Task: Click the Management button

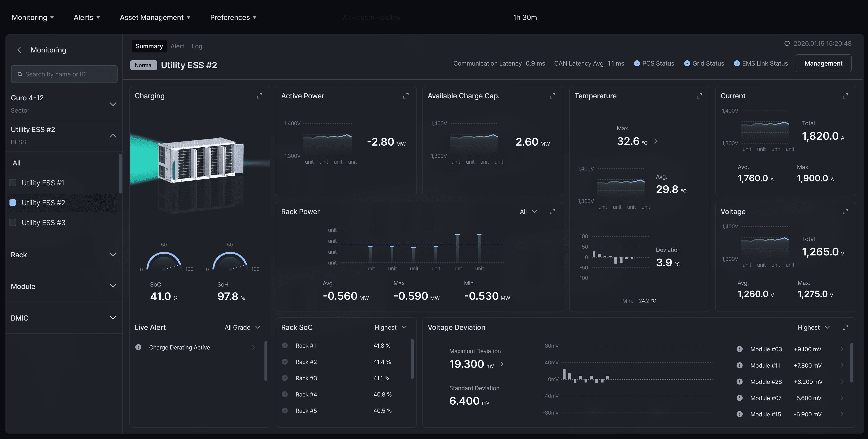Action: click(823, 63)
